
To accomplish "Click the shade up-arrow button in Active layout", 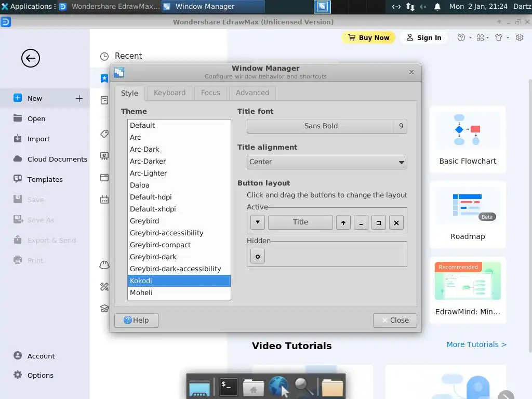I will [343, 222].
